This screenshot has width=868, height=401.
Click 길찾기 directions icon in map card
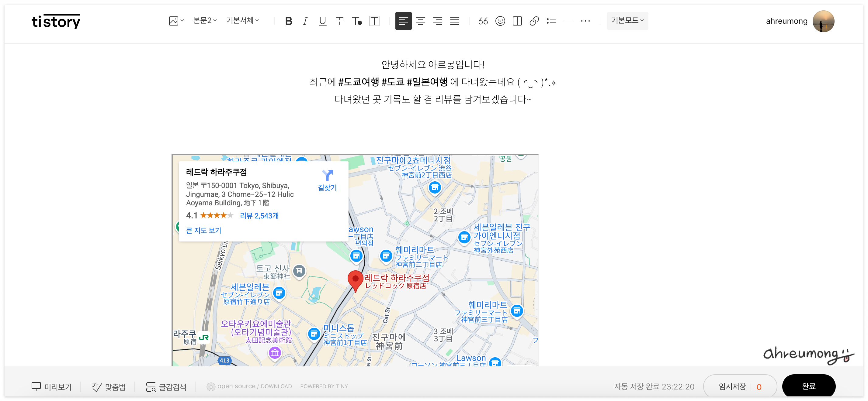(327, 180)
